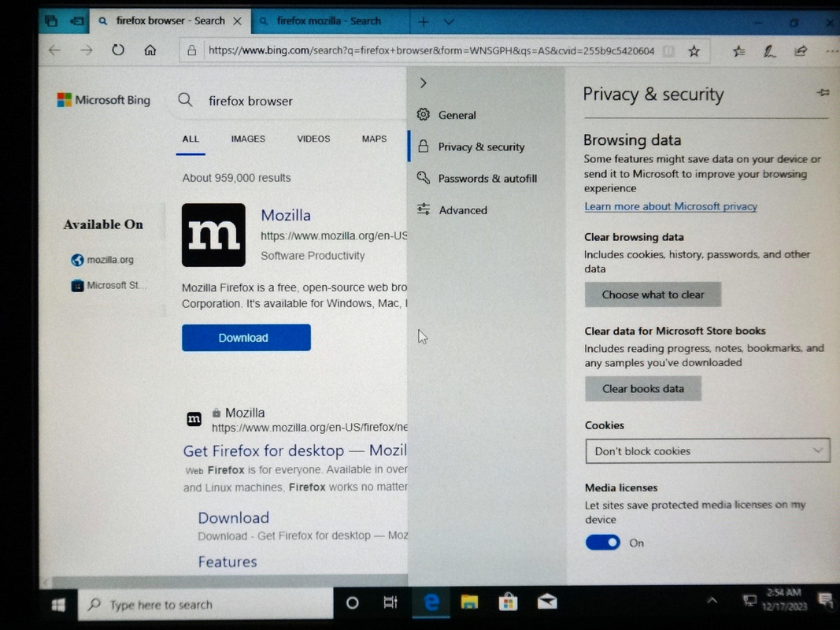The height and width of the screenshot is (630, 840).
Task: Open Microsoft Store from taskbar
Action: [507, 602]
